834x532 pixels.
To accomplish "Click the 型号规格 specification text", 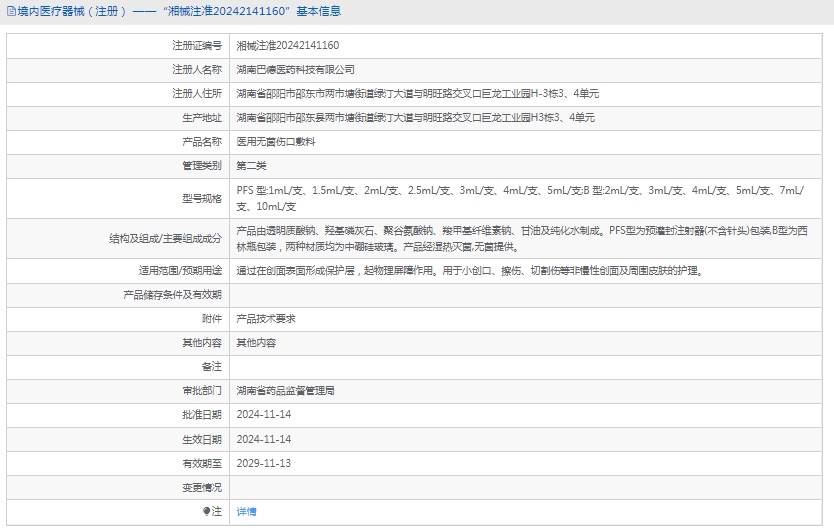I will point(520,198).
